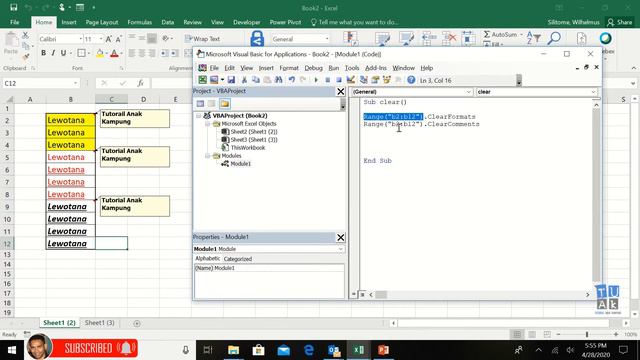Switch to Formulas tab in Excel ribbon
This screenshot has width=640, height=360.
coord(140,22)
